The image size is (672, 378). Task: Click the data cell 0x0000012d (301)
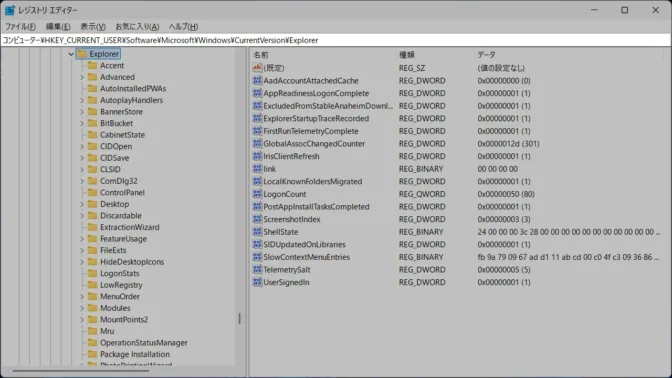508,144
